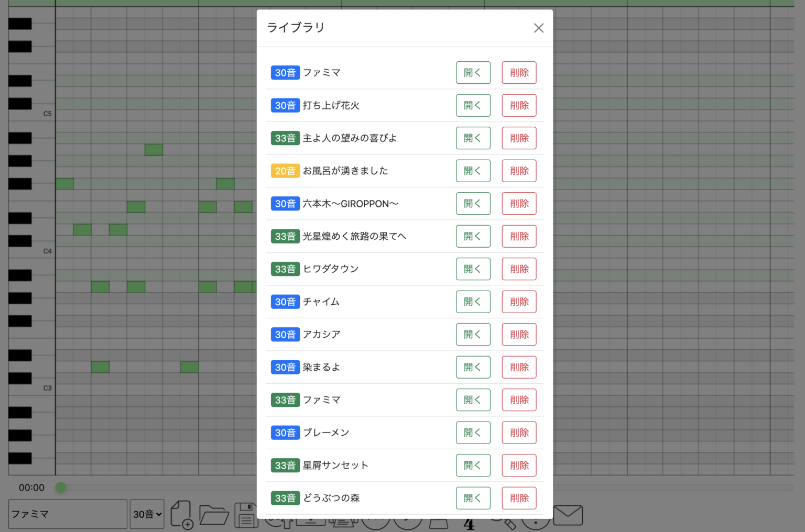Open どうぶつの森 from the library
Viewport: 805px width, 532px height.
coord(473,498)
